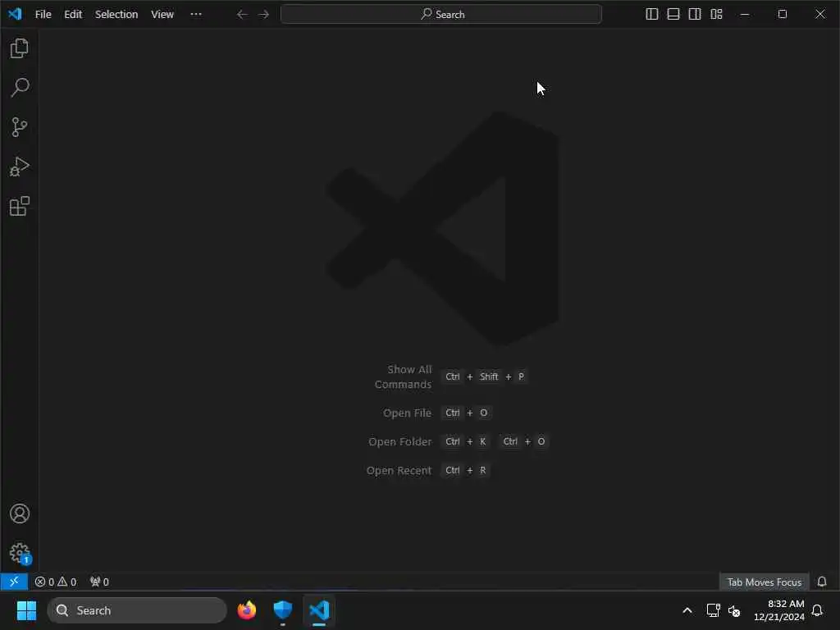
Task: Open the muted volume tray icon
Action: (x=734, y=610)
